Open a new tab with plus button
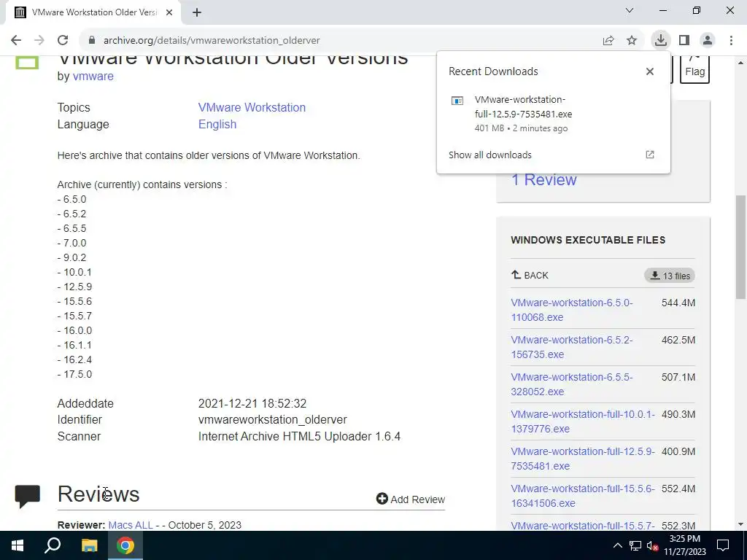This screenshot has height=560, width=747. (197, 12)
